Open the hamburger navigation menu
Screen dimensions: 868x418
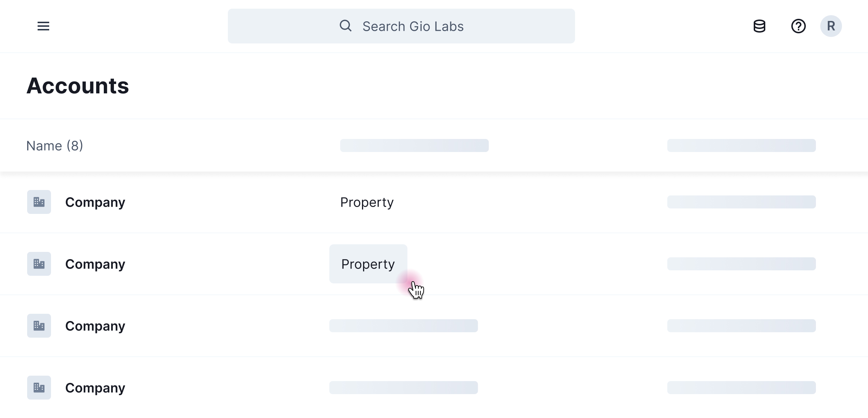point(43,26)
